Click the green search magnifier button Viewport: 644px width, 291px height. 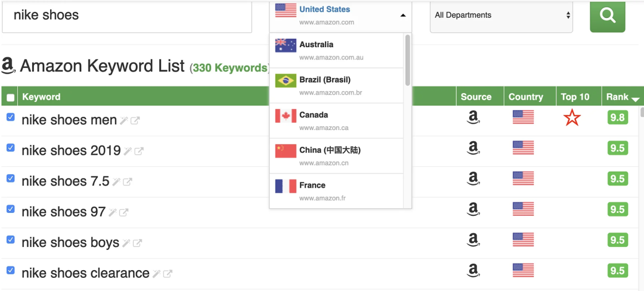point(607,16)
